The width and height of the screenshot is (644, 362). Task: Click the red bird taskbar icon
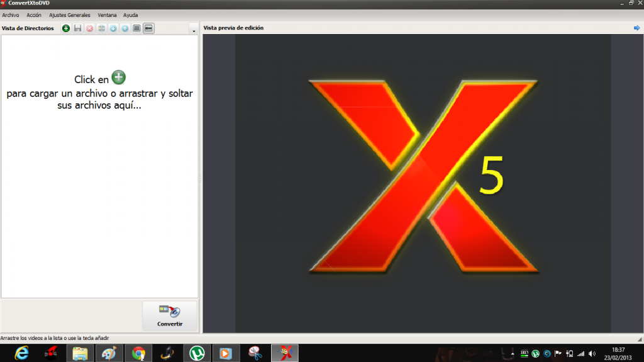click(51, 353)
